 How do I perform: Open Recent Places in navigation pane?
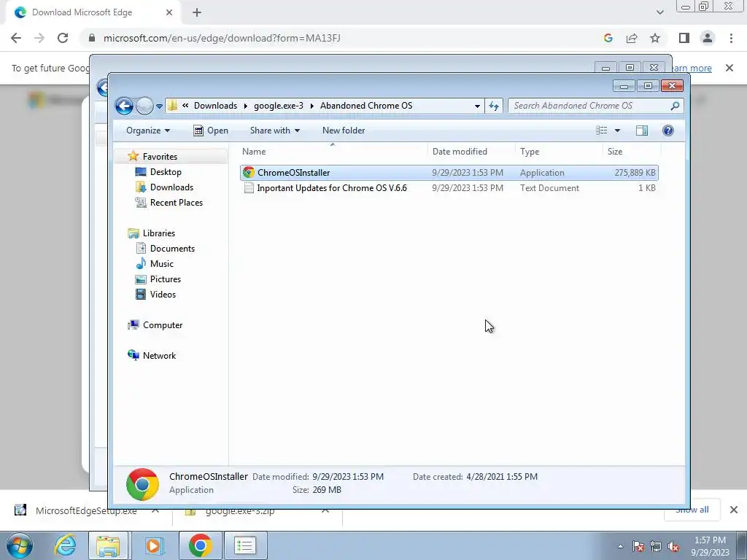coord(177,203)
